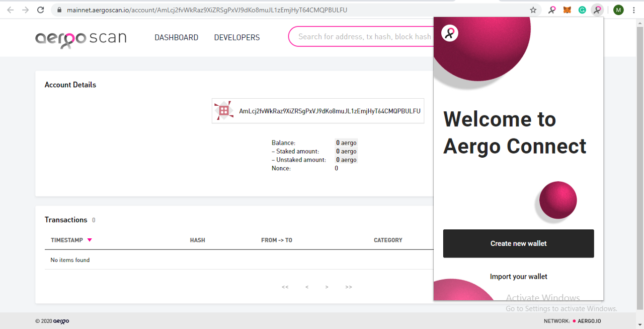Click the No items found row
The width and height of the screenshot is (644, 329).
tap(239, 260)
